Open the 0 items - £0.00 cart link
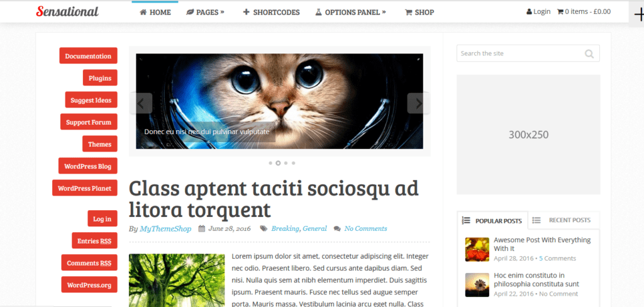The width and height of the screenshot is (644, 307). [x=584, y=11]
